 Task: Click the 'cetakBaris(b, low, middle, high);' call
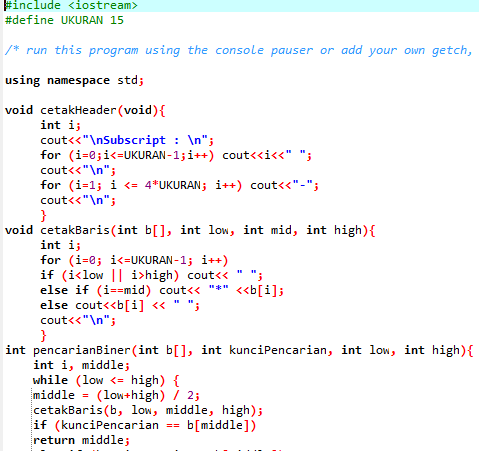pos(148,410)
